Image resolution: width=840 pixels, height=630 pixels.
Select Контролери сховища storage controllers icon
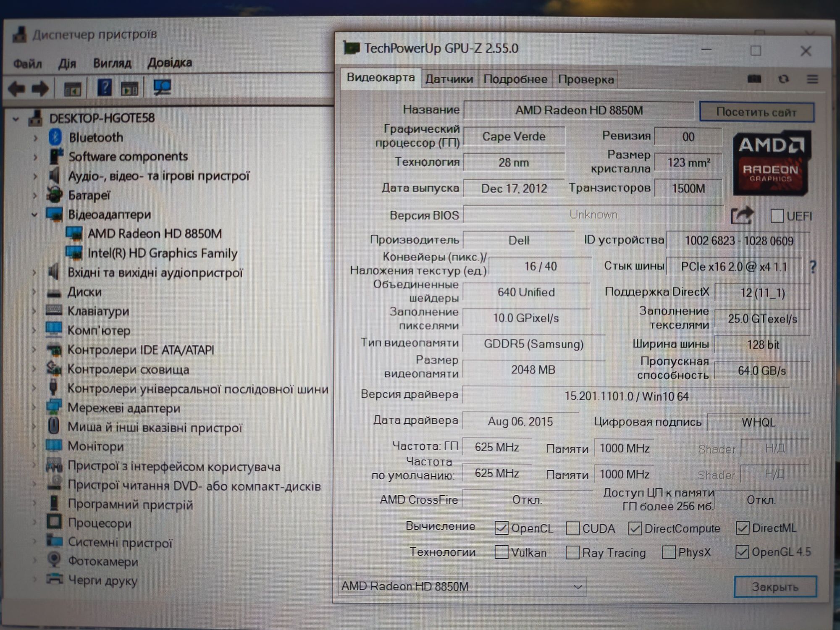point(54,368)
